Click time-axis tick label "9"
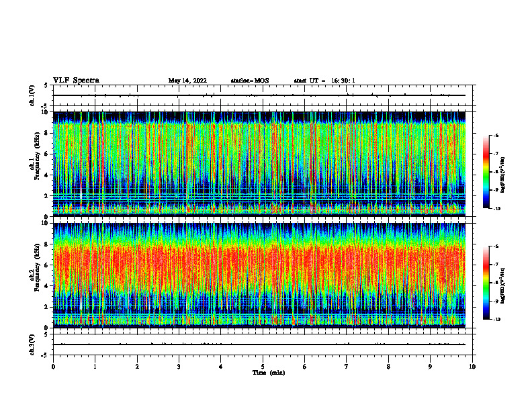This screenshot has height=411, width=532. (x=430, y=367)
